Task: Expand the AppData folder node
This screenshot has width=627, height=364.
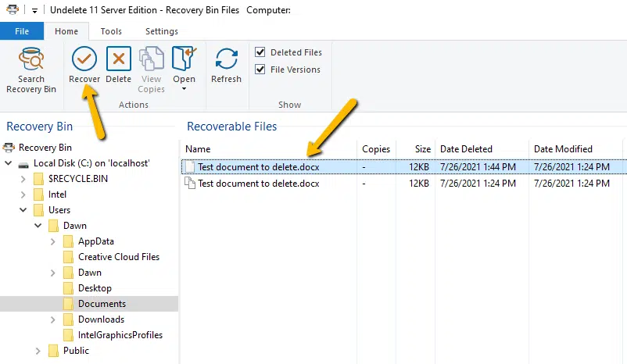Action: tap(52, 241)
